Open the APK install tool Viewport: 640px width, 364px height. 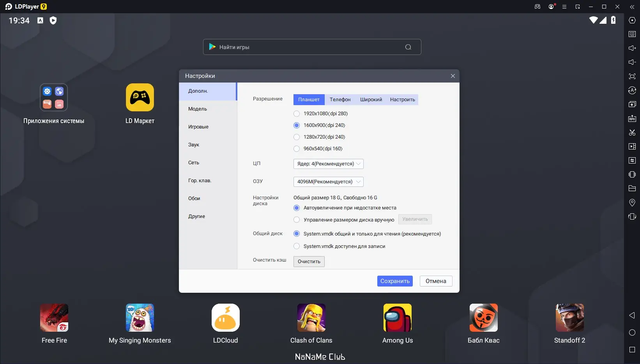[x=632, y=118]
